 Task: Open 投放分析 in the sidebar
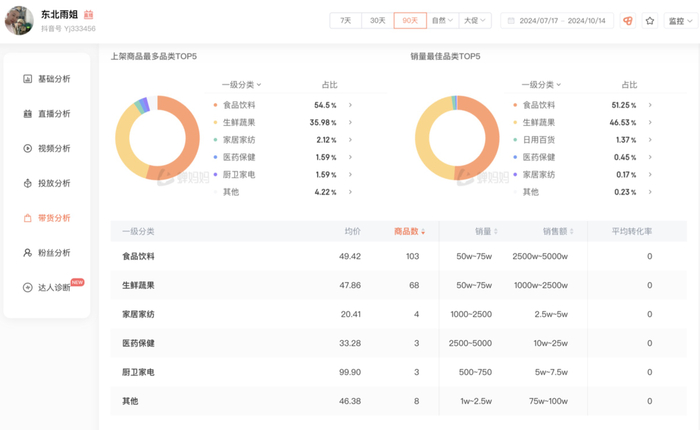[53, 184]
